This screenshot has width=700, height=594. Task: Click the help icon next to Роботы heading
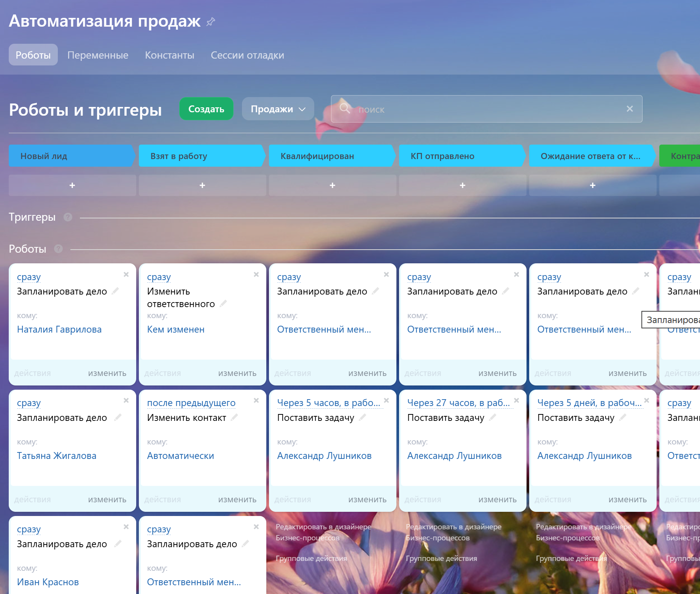point(58,249)
